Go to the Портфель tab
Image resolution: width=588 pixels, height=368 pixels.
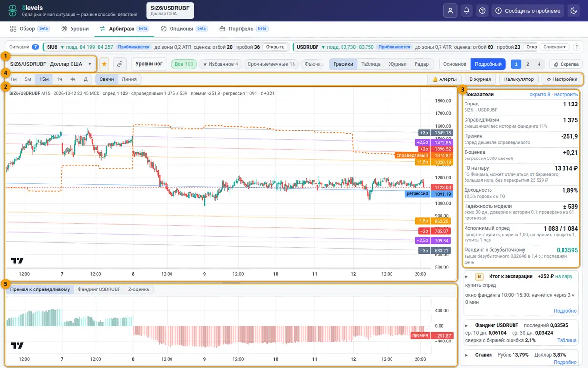coord(244,29)
